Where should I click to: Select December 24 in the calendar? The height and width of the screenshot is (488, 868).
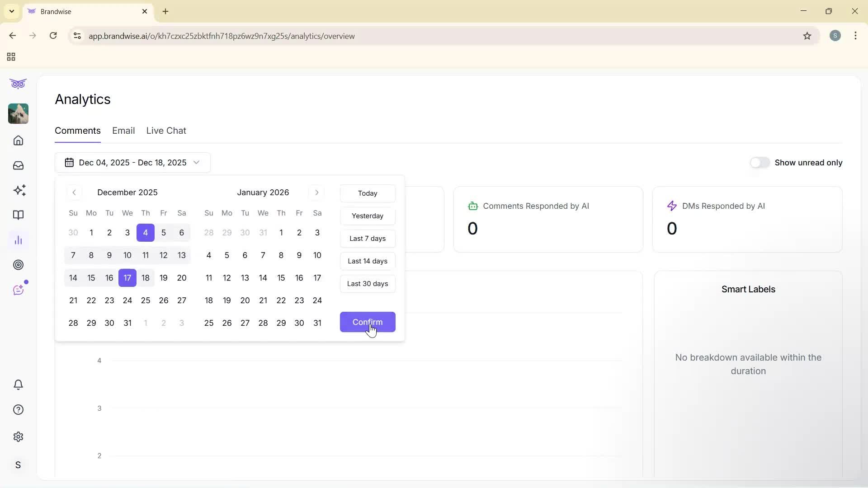pyautogui.click(x=127, y=300)
